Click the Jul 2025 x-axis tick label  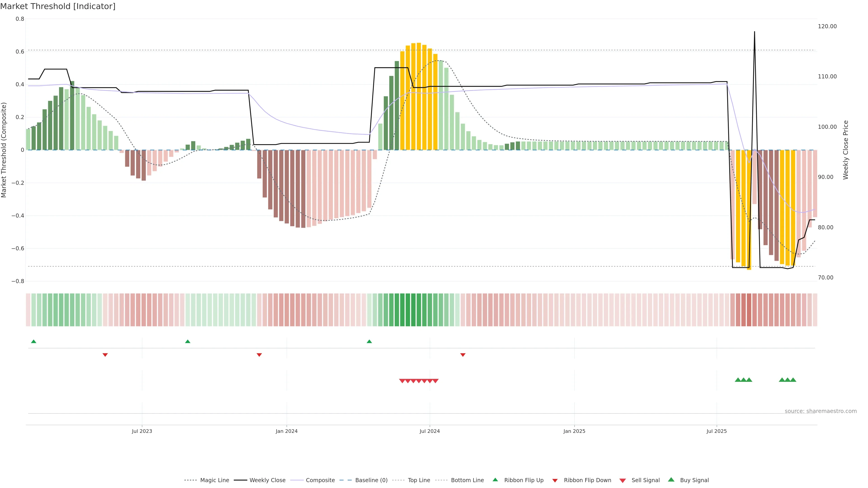716,431
